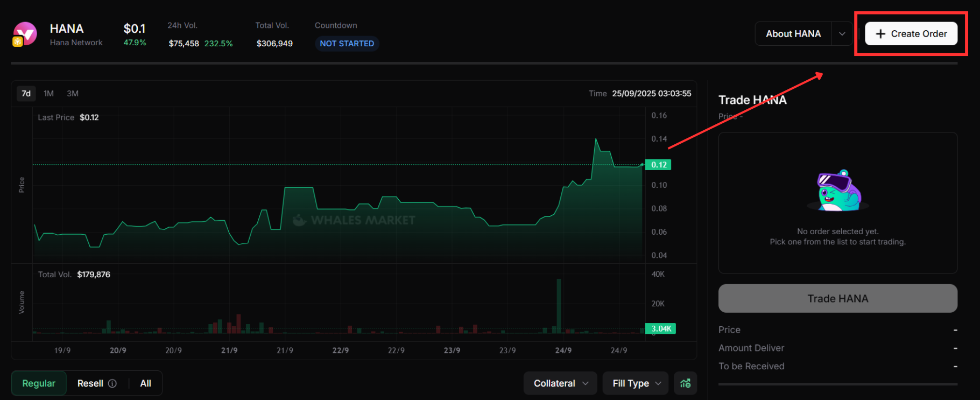Click the plus Create Order button

(911, 33)
